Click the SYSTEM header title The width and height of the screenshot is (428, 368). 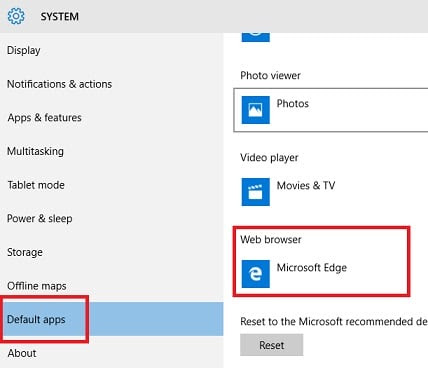tap(60, 17)
